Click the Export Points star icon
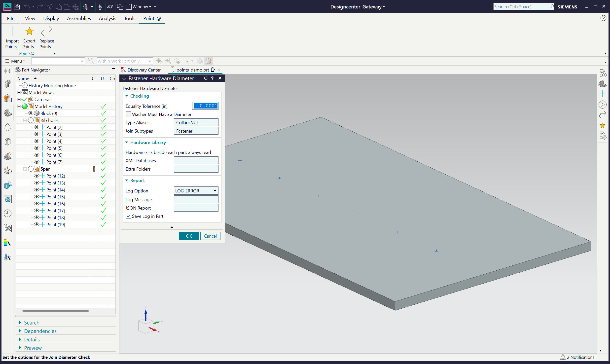This screenshot has width=610, height=364. click(x=29, y=31)
